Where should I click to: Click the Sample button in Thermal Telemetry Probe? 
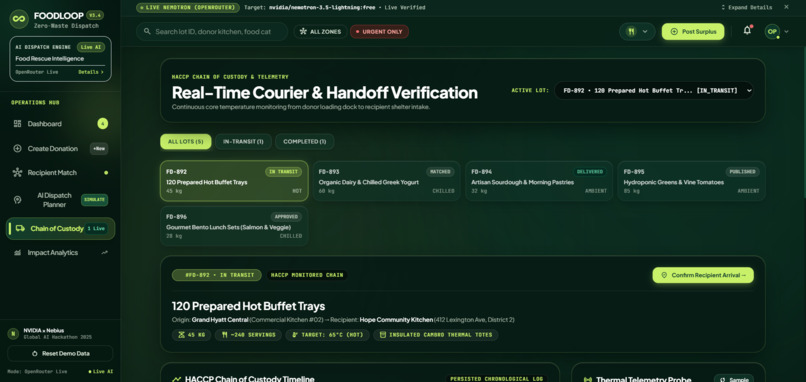coord(734,379)
